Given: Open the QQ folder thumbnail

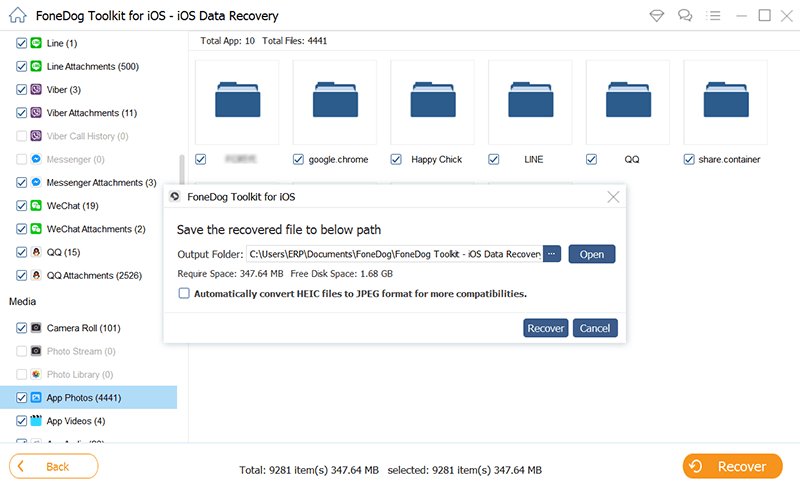Looking at the screenshot, I should [628, 102].
